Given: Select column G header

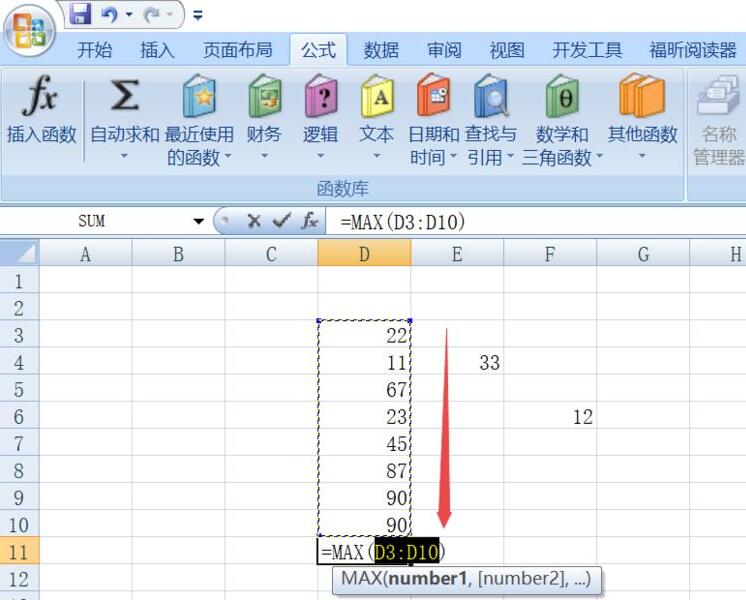Looking at the screenshot, I should tap(643, 253).
